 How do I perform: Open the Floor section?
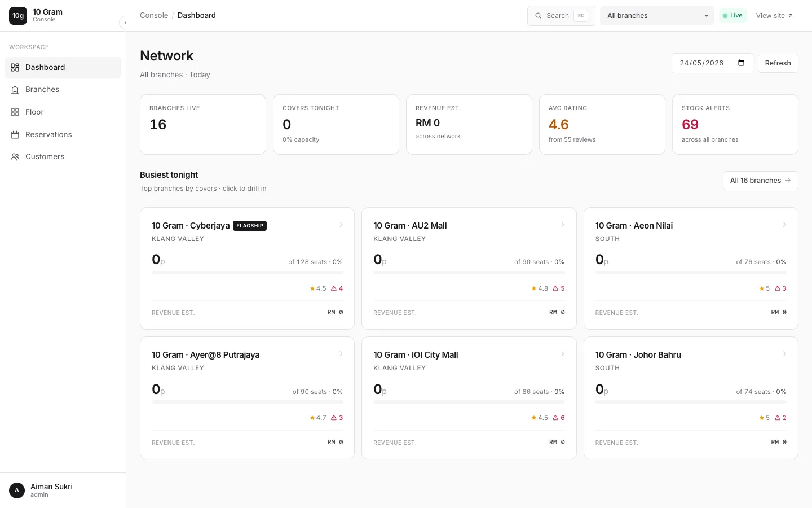(x=63, y=112)
